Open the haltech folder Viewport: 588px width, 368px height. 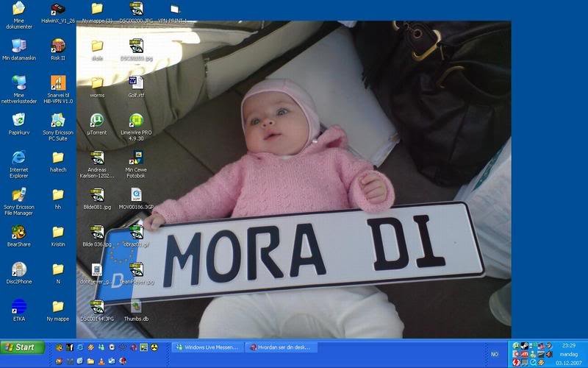[x=57, y=158]
